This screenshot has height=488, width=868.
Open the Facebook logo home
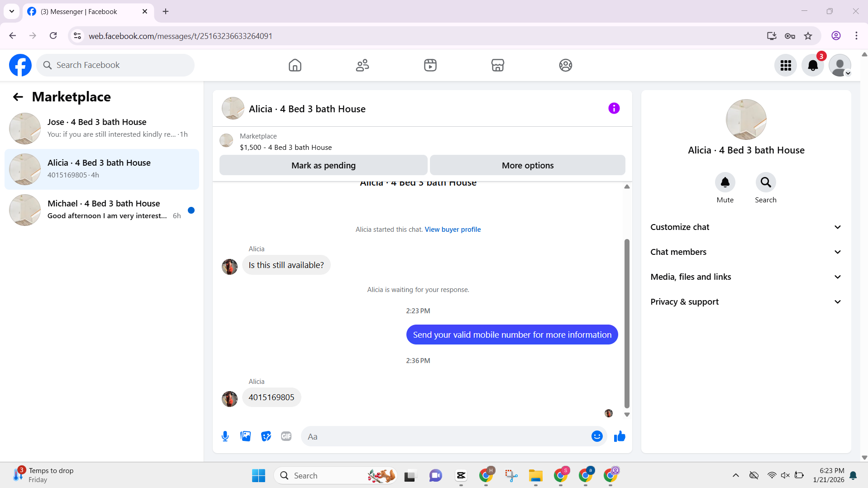click(x=20, y=65)
